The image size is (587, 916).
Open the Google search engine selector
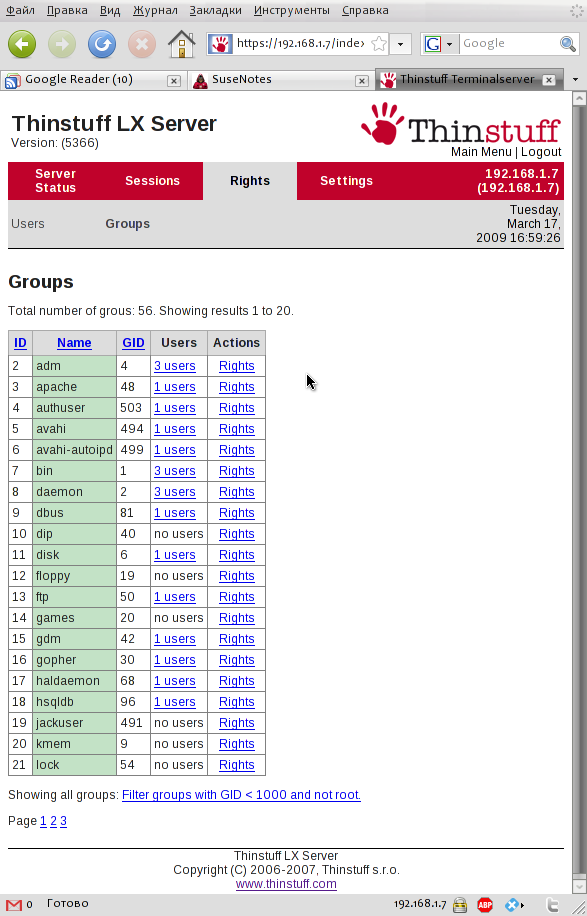(x=439, y=44)
